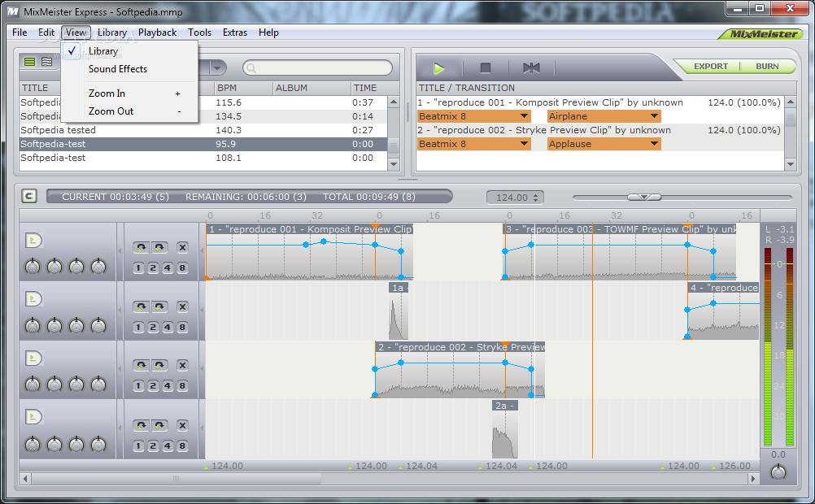
Task: Toggle the 1 button on the first track
Action: coord(138,268)
